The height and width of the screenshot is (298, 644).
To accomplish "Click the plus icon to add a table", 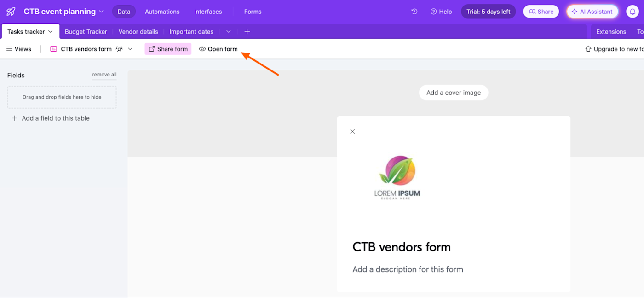I will click(247, 31).
